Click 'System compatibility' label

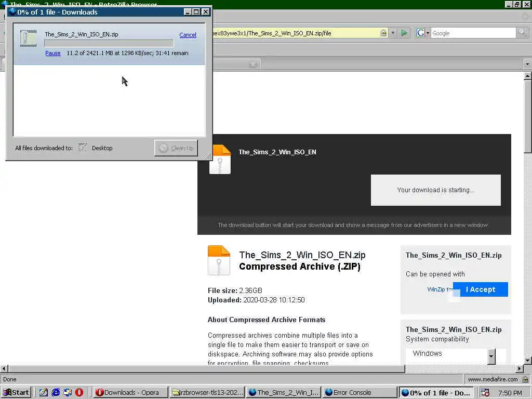click(437, 339)
